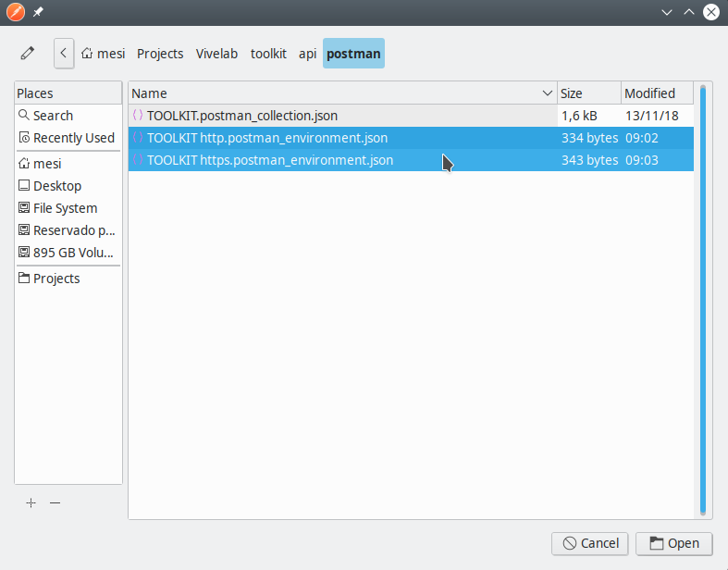Minimize dialog with the down chevron
728x570 pixels.
coord(667,13)
